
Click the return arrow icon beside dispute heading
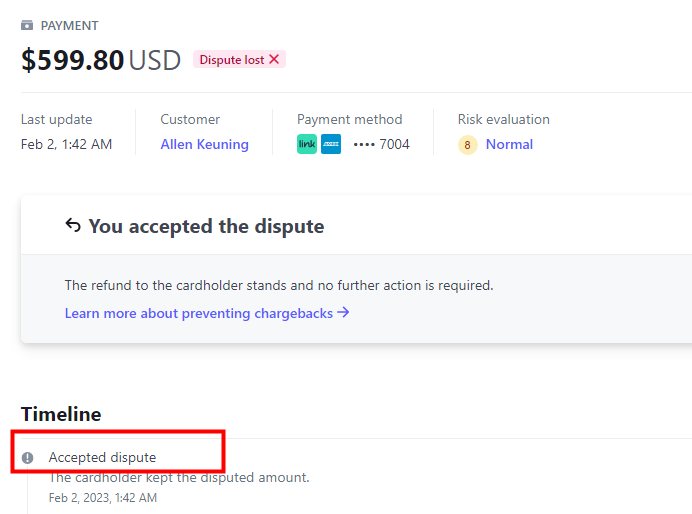tap(73, 225)
